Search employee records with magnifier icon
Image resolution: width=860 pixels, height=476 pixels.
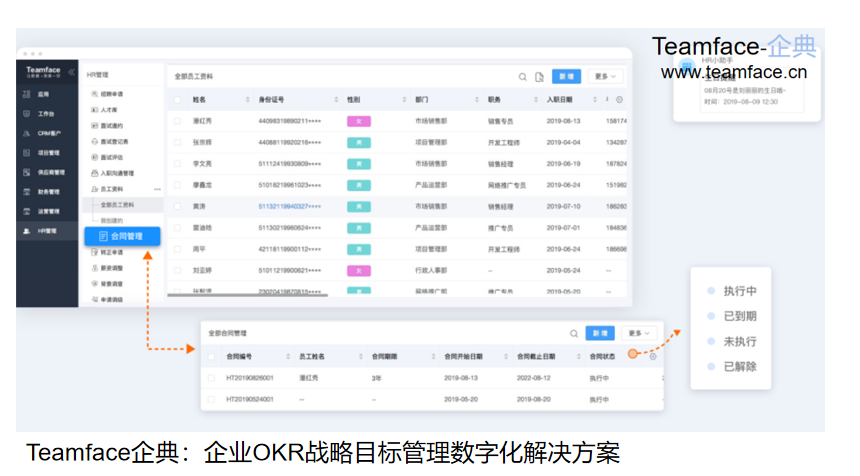pyautogui.click(x=523, y=77)
